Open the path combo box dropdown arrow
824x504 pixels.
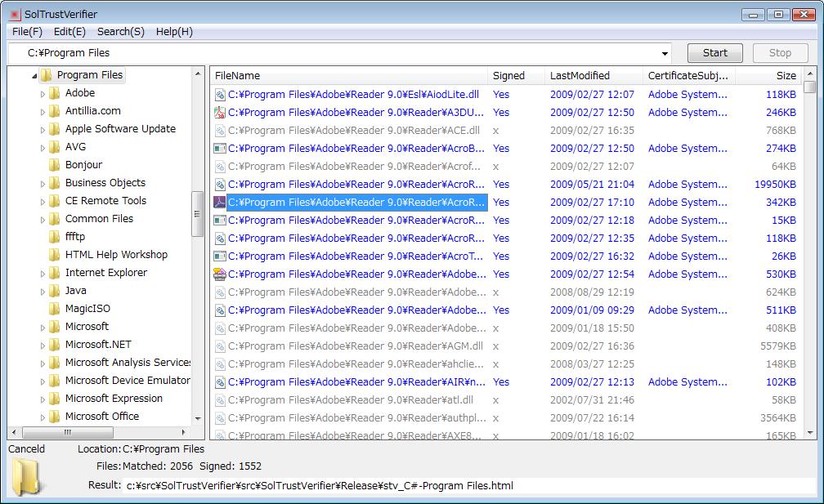pyautogui.click(x=665, y=54)
